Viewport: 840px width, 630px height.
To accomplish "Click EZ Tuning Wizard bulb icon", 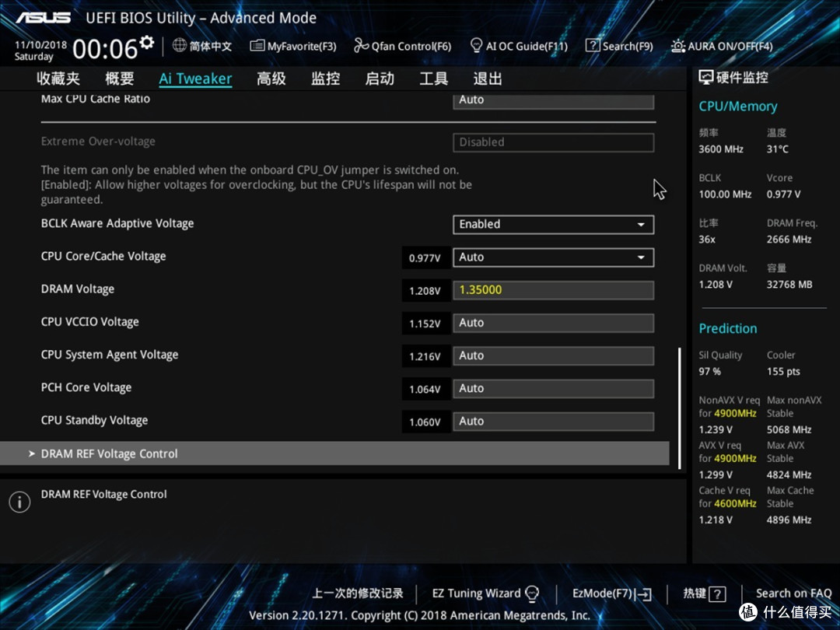I will (x=532, y=593).
